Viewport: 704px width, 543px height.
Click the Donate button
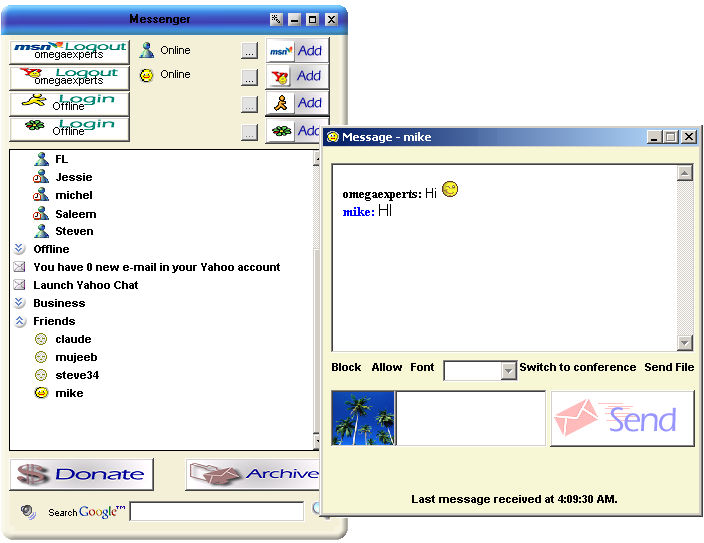pyautogui.click(x=81, y=474)
